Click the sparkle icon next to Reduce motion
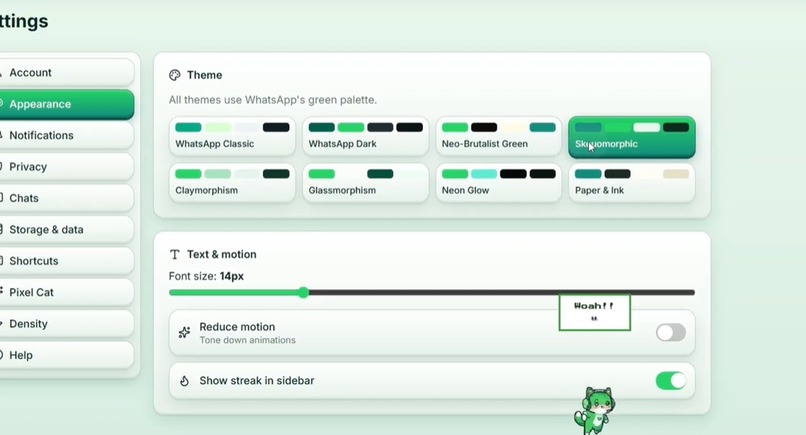 (184, 333)
